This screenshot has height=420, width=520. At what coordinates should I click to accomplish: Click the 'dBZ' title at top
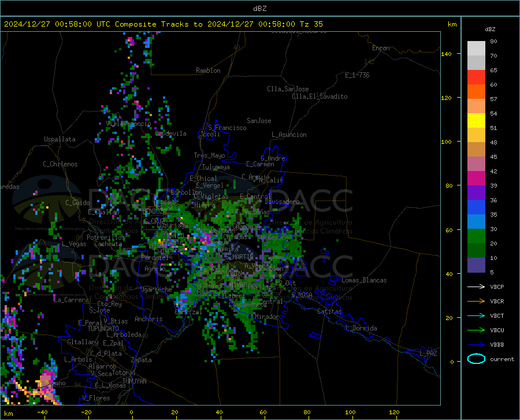(259, 9)
